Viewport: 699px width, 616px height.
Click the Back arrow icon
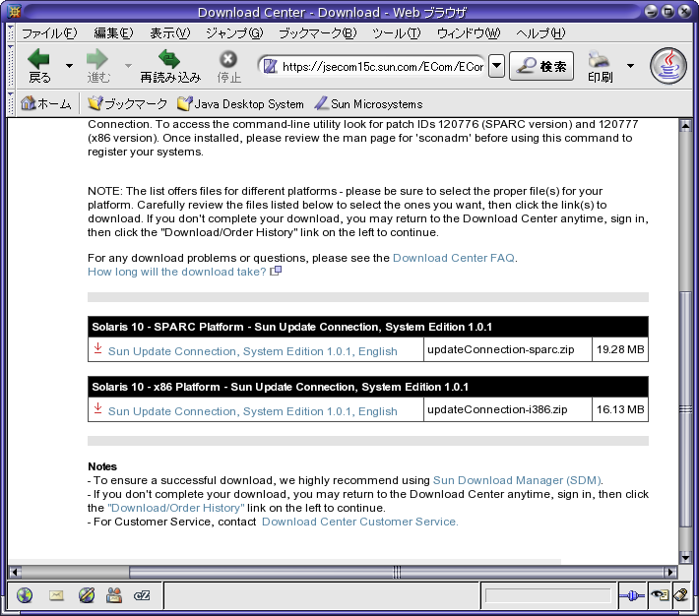[x=38, y=59]
